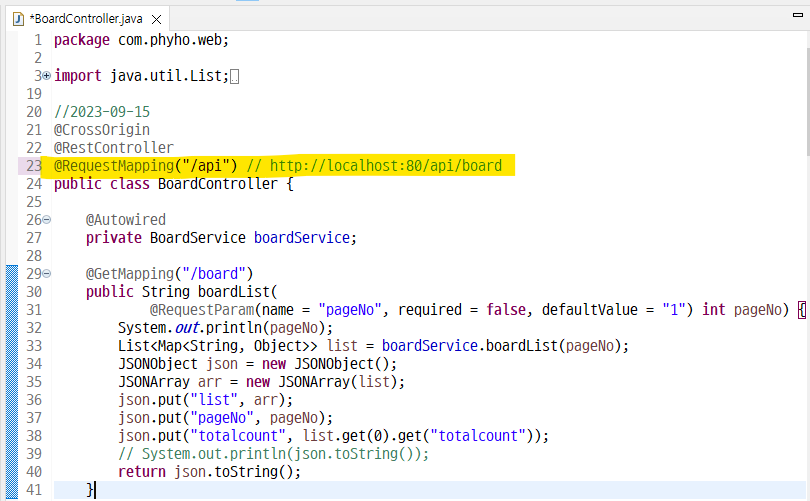Click the @GetMapping annotation

130,274
